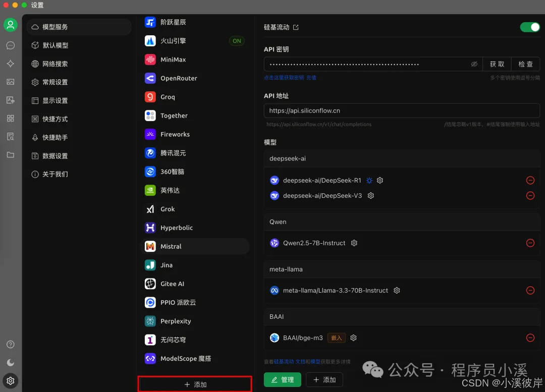Open the image painting sidebar icon
The width and height of the screenshot is (545, 392).
(11, 82)
